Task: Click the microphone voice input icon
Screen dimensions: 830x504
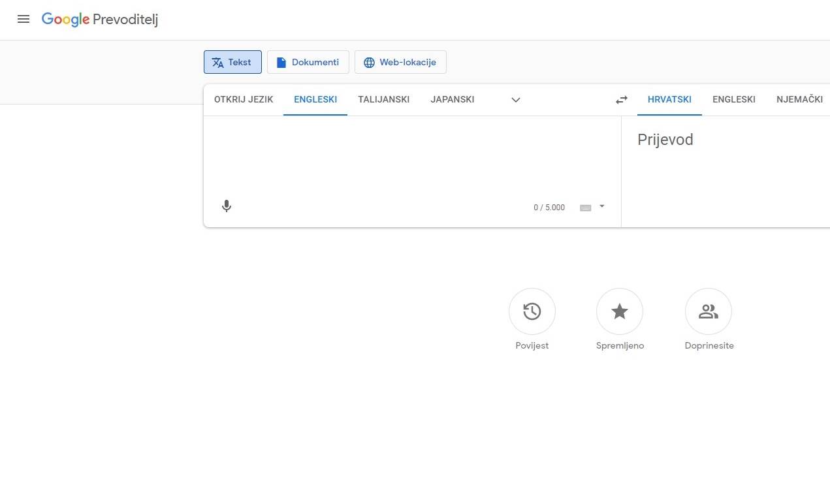Action: 227,206
